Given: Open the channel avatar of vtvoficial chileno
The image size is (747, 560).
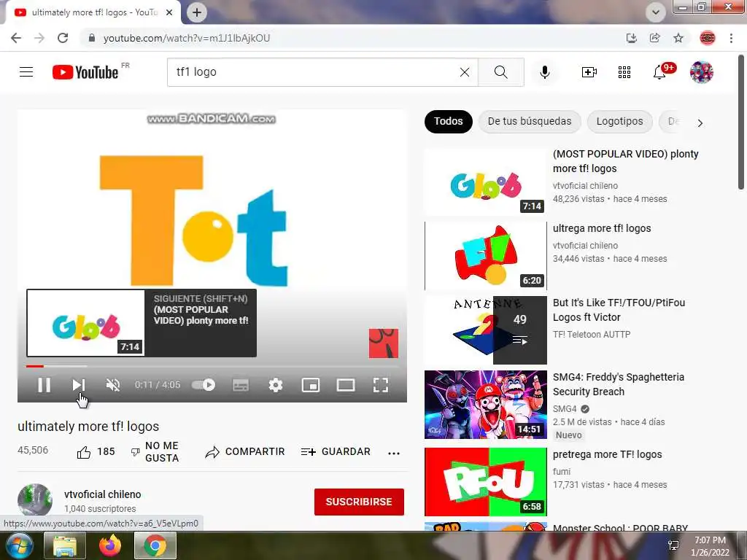Looking at the screenshot, I should 35,500.
